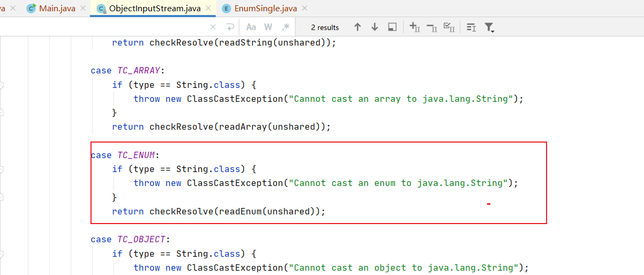Add selection for next occurrence
The image size is (644, 275).
pyautogui.click(x=414, y=27)
